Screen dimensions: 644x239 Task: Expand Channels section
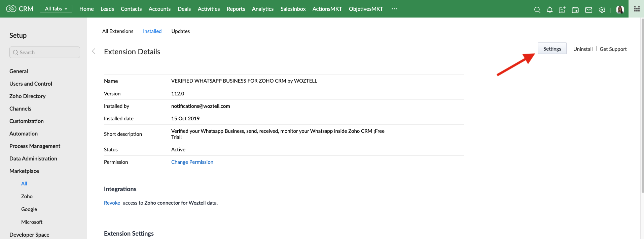(x=20, y=109)
